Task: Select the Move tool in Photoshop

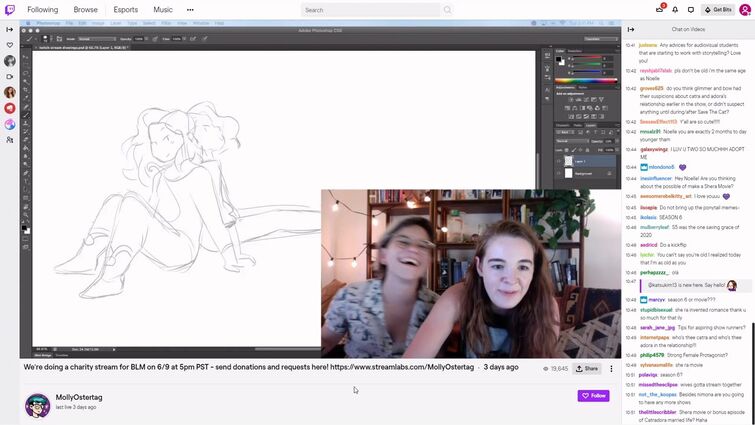Action: (26, 57)
